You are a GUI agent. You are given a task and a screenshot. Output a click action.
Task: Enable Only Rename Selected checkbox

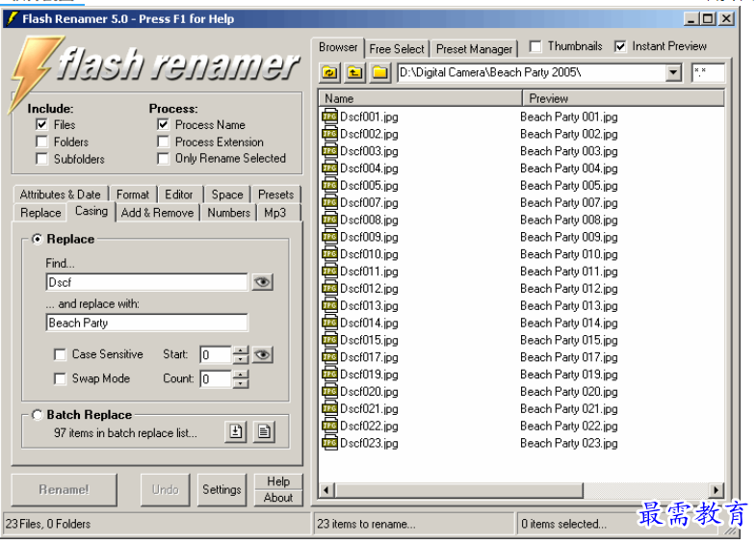point(164,159)
